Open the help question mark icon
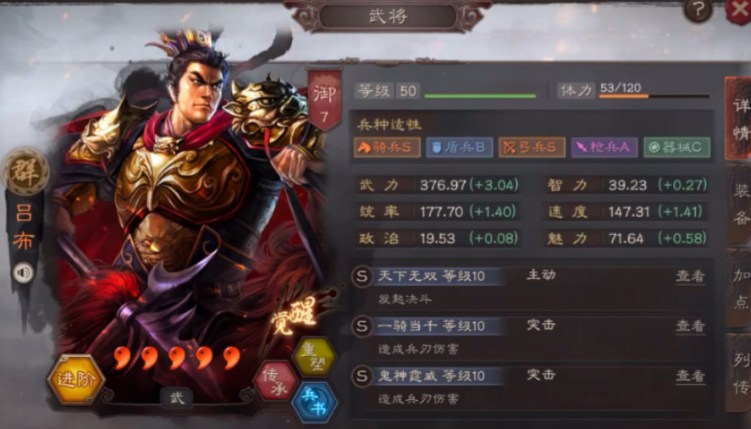The height and width of the screenshot is (429, 751). tap(698, 10)
